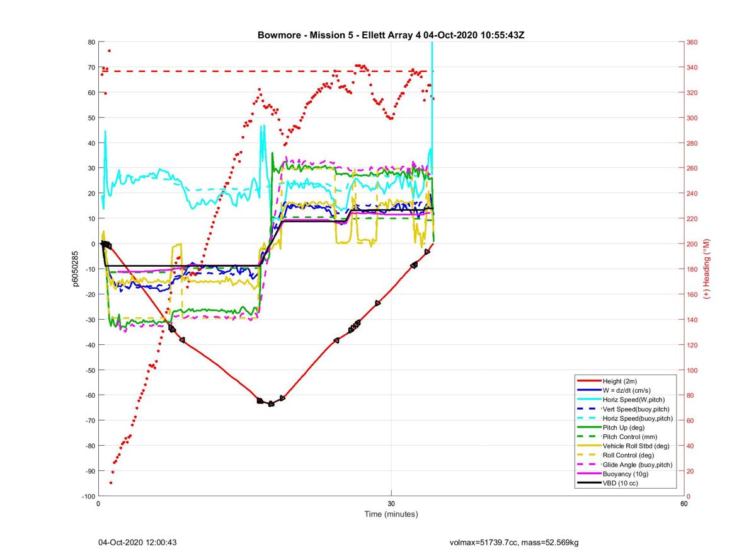The height and width of the screenshot is (558, 756).
Task: Click the "140" heading axis tick label
Action: [x=692, y=320]
